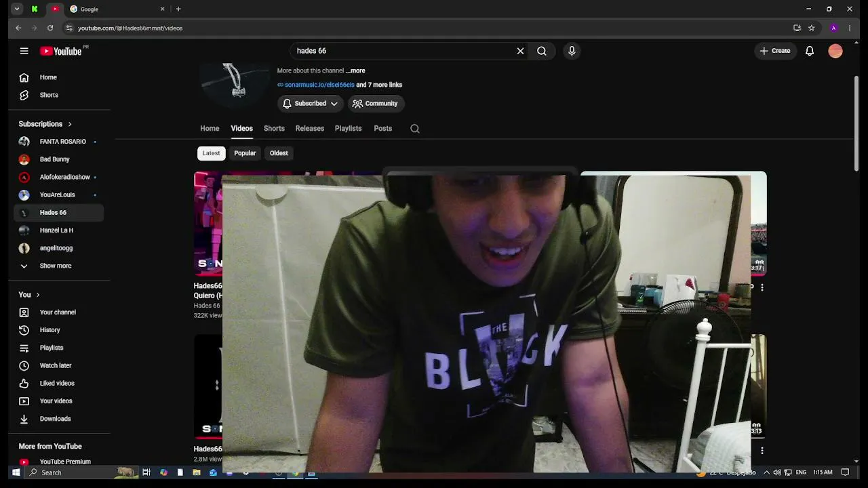Close the Google browser tab
This screenshot has width=868, height=488.
pyautogui.click(x=163, y=9)
